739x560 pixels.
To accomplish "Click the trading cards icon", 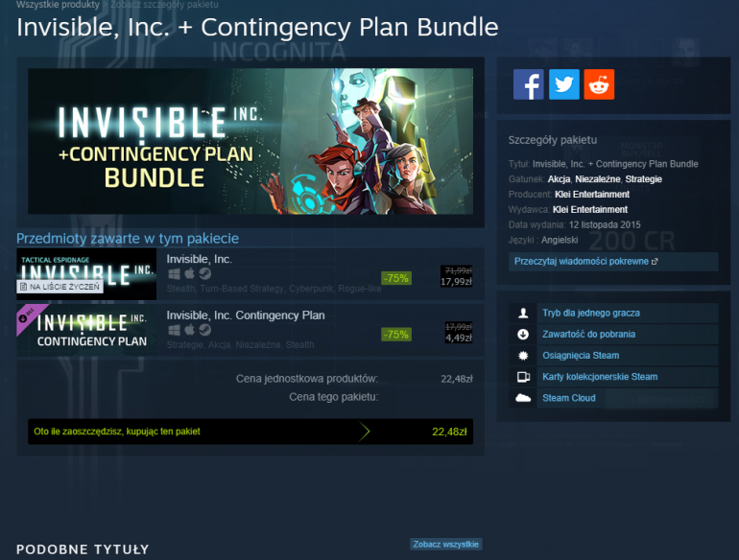I will tap(523, 377).
